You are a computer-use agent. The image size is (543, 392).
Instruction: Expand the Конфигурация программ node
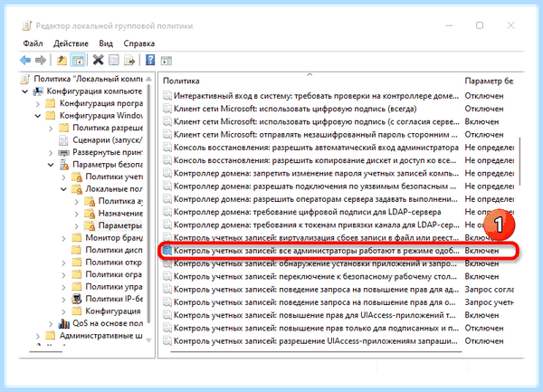(38, 103)
